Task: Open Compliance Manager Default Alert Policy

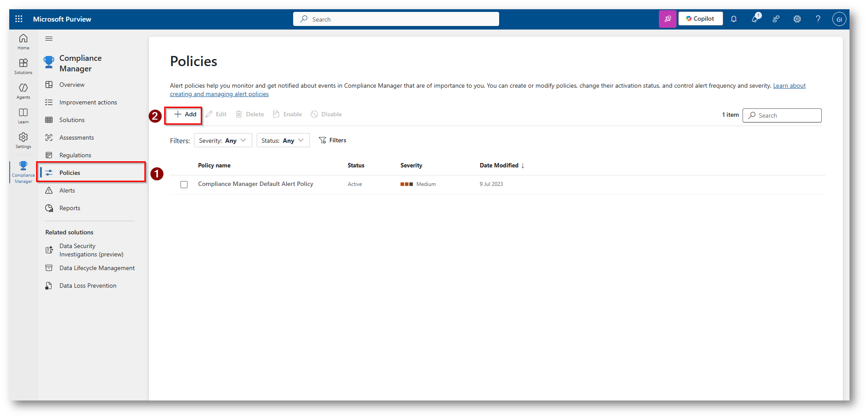Action: (x=256, y=184)
